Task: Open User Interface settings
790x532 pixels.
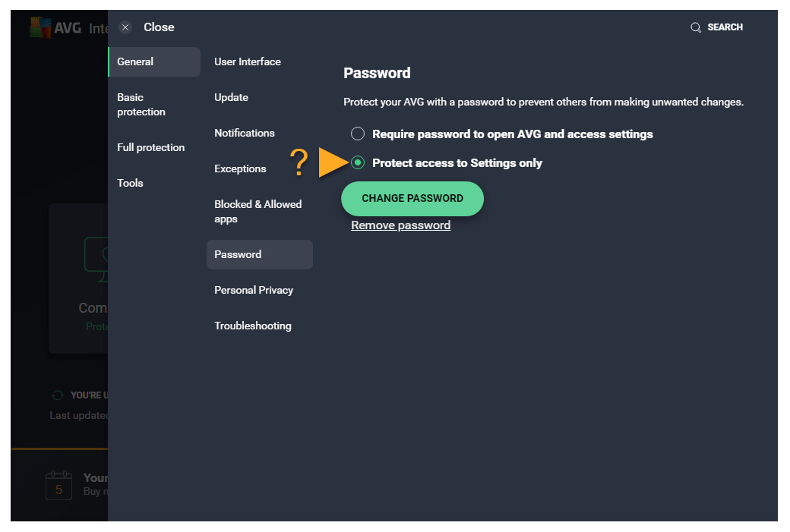Action: (x=248, y=62)
